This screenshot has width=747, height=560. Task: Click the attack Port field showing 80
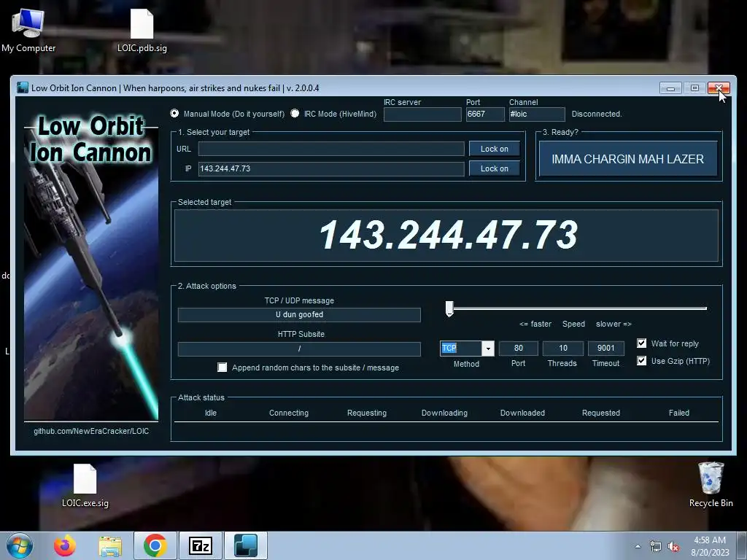coord(519,348)
